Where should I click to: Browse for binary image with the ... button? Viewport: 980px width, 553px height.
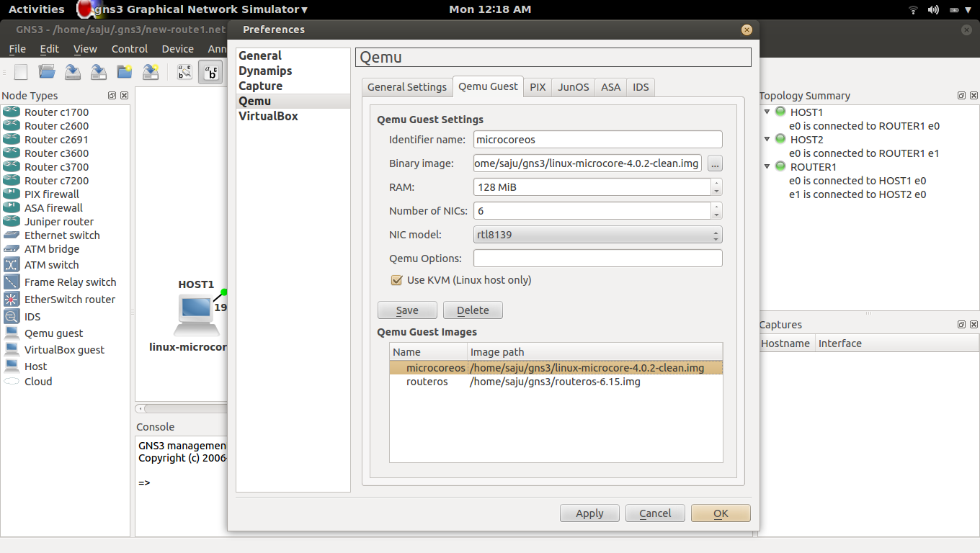[715, 163]
